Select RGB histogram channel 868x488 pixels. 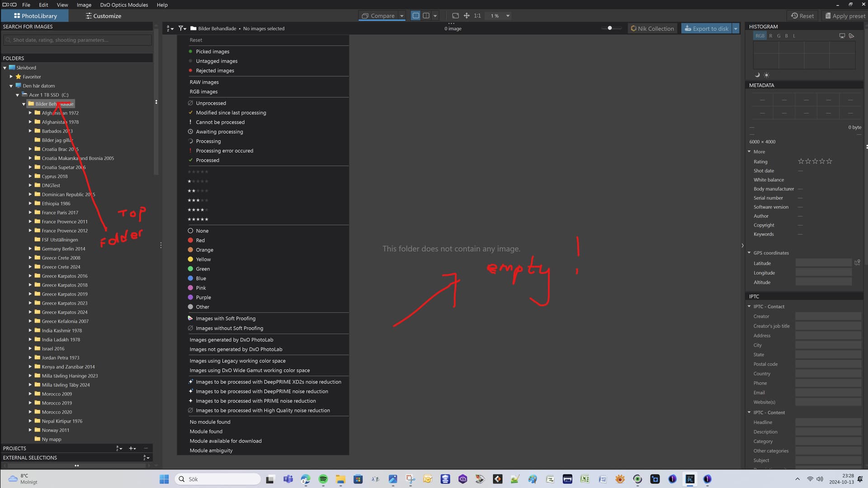[x=760, y=36]
